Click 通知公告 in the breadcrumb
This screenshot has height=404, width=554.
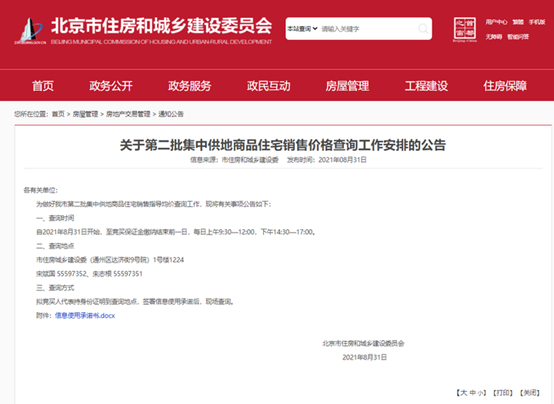click(x=171, y=114)
